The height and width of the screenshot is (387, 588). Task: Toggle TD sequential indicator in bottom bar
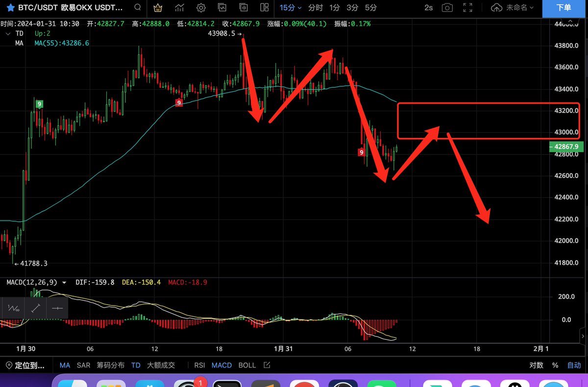(x=136, y=365)
